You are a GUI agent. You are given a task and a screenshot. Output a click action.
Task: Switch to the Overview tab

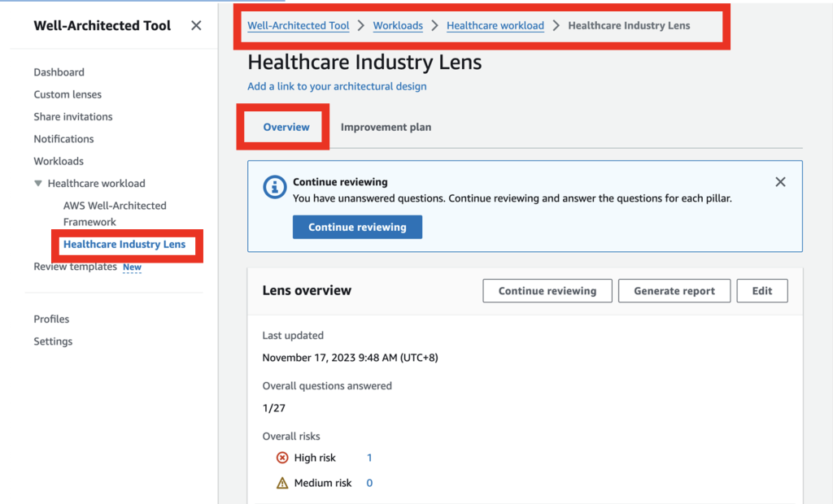pos(286,127)
